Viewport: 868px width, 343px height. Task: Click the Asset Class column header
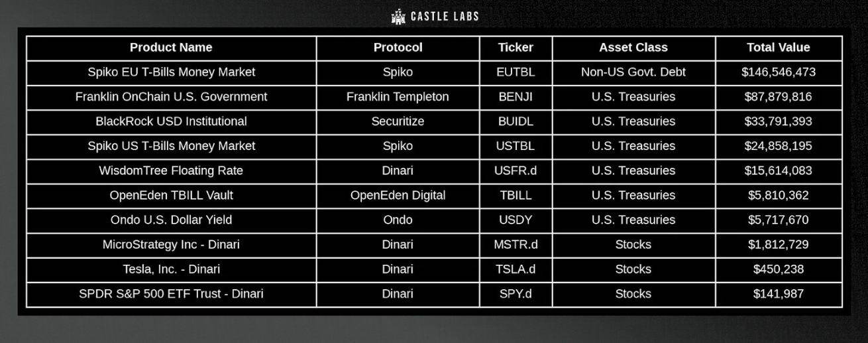pyautogui.click(x=633, y=48)
